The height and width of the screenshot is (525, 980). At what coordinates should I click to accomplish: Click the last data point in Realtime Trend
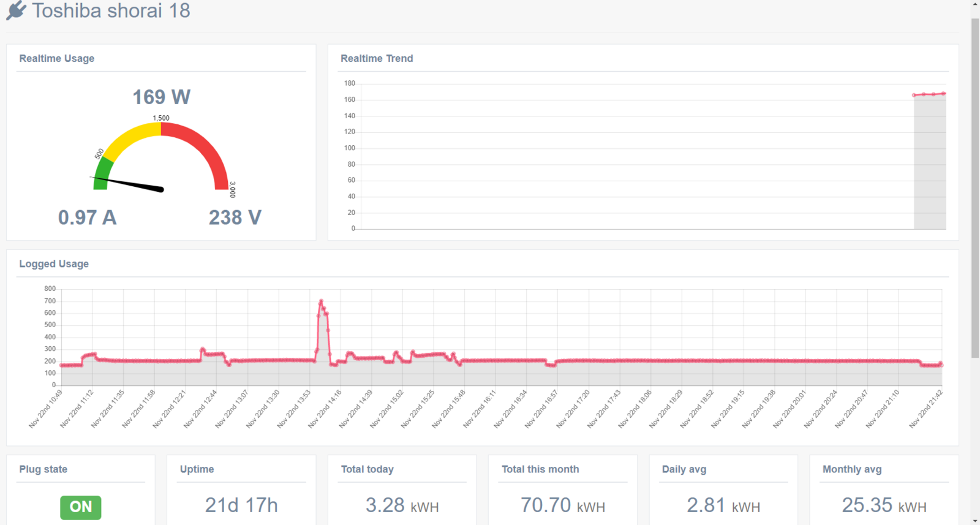click(944, 94)
